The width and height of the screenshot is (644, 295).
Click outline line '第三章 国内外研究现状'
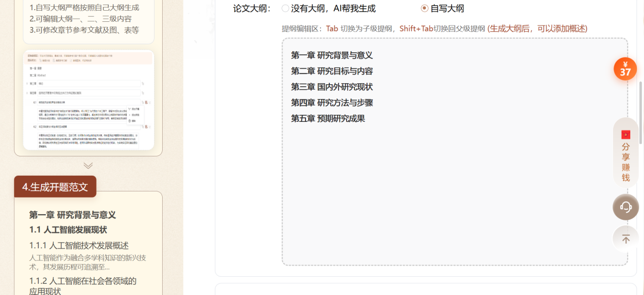(332, 87)
